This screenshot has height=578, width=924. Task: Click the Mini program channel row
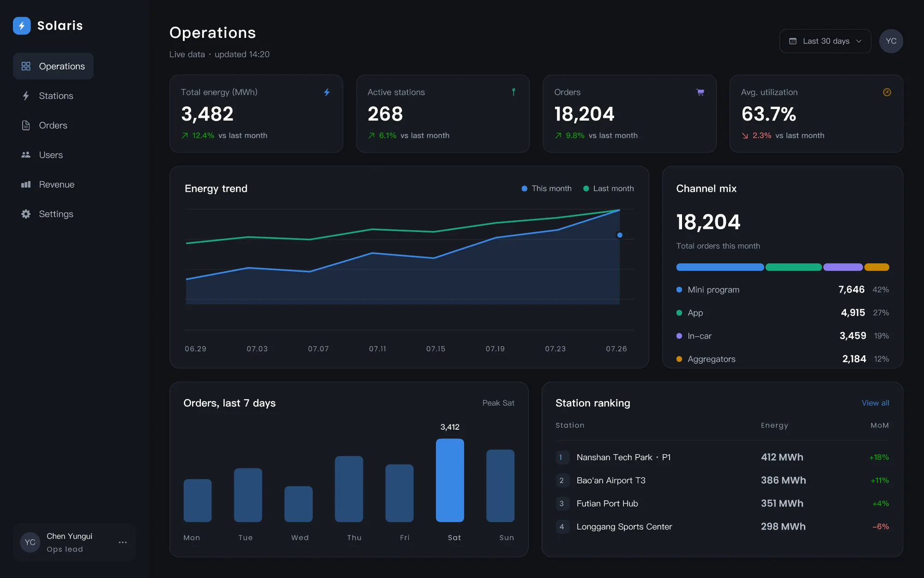(x=782, y=290)
